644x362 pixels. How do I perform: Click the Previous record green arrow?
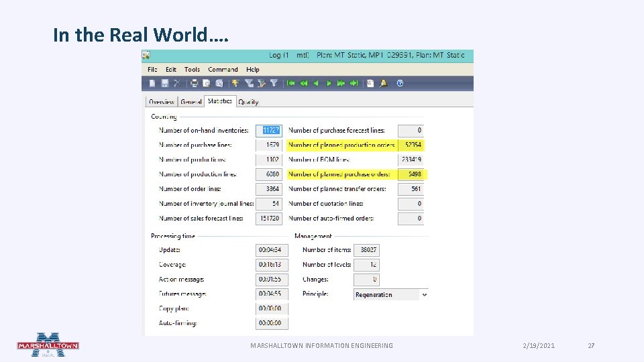pyautogui.click(x=316, y=83)
